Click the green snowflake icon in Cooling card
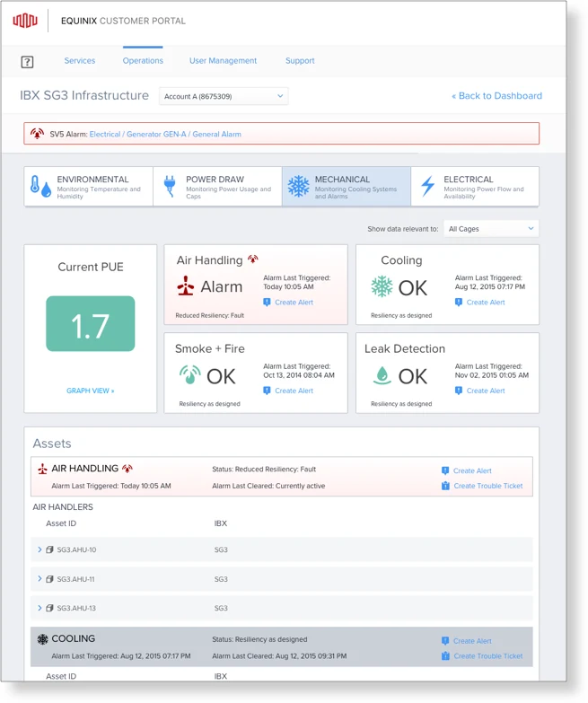This screenshot has height=703, width=588. tap(382, 287)
